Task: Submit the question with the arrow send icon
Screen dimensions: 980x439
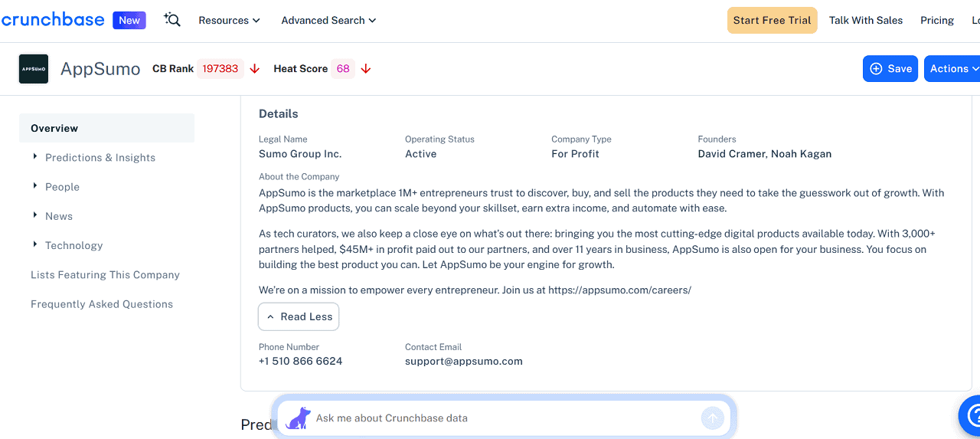Action: 712,418
